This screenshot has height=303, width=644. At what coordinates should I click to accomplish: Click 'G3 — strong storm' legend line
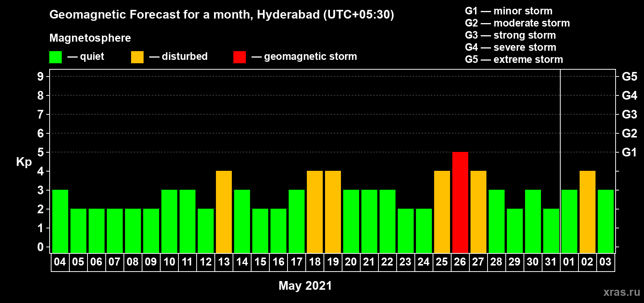(x=510, y=35)
